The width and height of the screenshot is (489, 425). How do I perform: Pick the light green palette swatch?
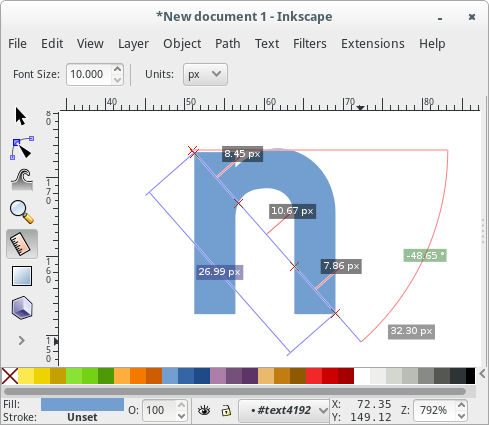point(74,376)
